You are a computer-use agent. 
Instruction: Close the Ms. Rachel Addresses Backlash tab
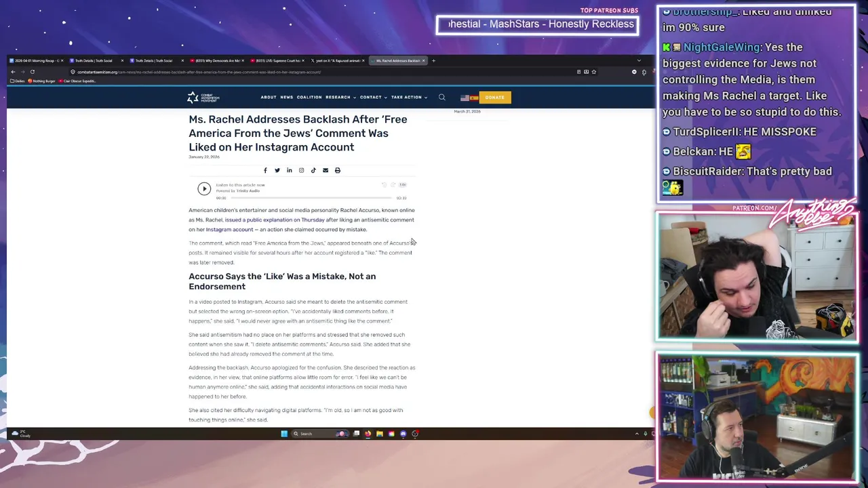tap(423, 61)
